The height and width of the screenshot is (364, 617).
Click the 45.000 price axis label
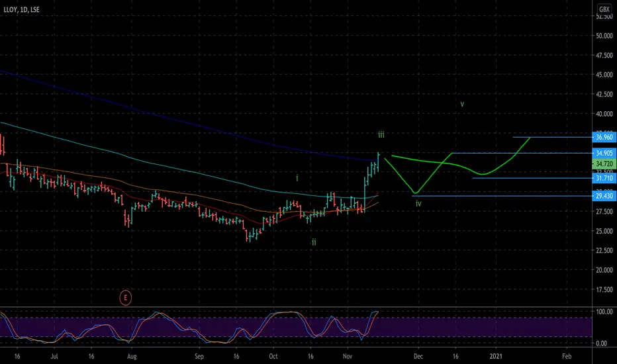604,75
